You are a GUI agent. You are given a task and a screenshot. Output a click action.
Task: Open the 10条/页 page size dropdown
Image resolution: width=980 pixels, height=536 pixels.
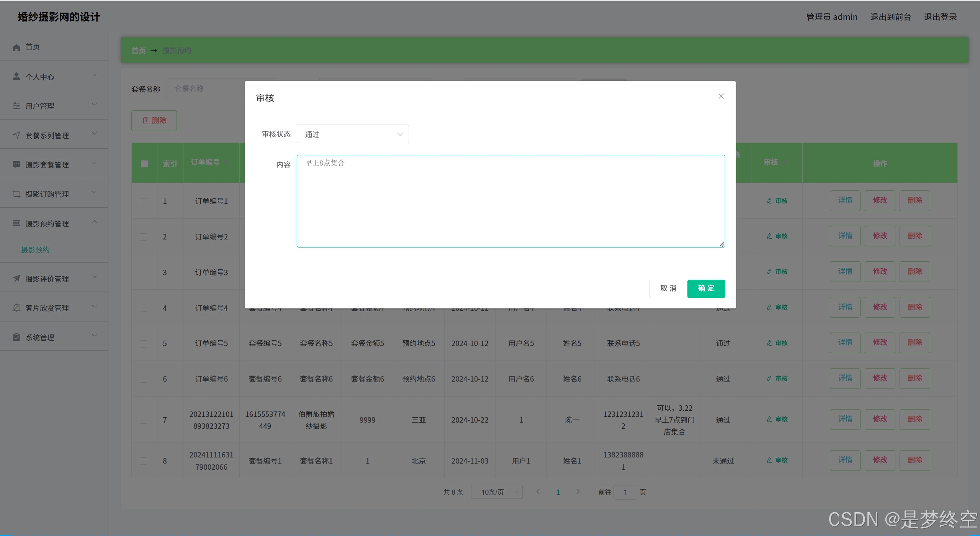[496, 492]
